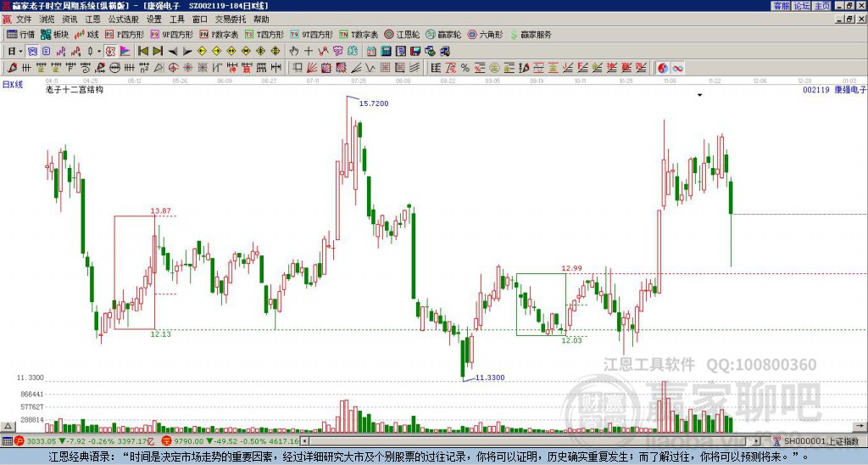Screen dimensions: 868x465
Task: Open the 江恩轮 tool
Action: click(x=403, y=34)
